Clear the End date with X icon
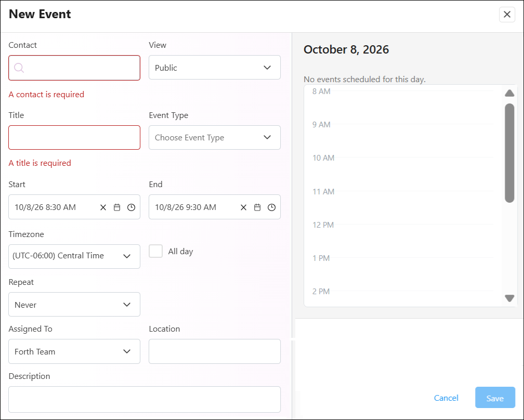Image resolution: width=524 pixels, height=420 pixels. (x=244, y=207)
